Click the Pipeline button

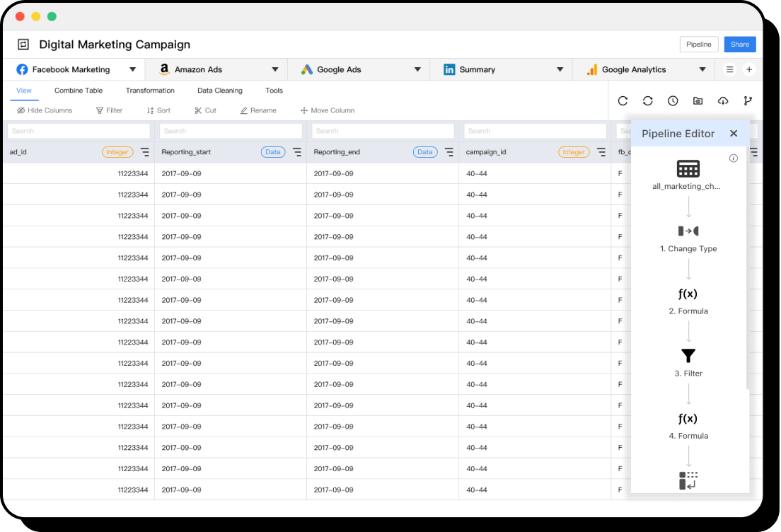pyautogui.click(x=699, y=45)
